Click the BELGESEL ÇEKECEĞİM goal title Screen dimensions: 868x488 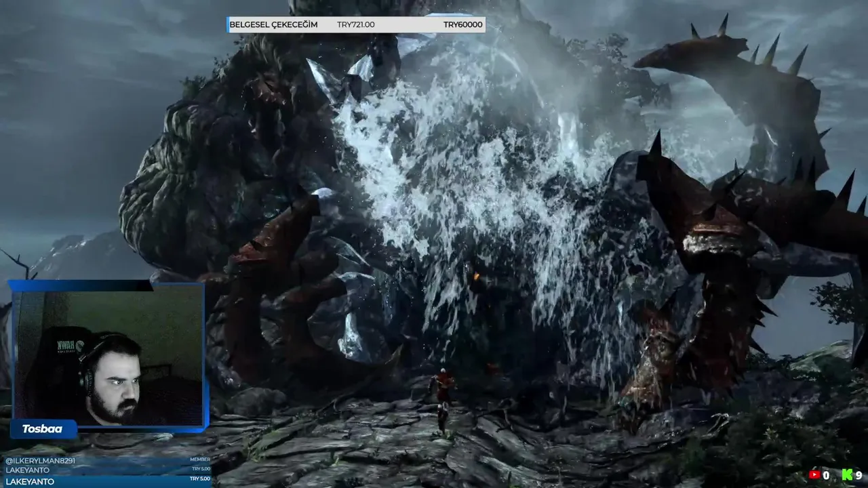click(273, 25)
